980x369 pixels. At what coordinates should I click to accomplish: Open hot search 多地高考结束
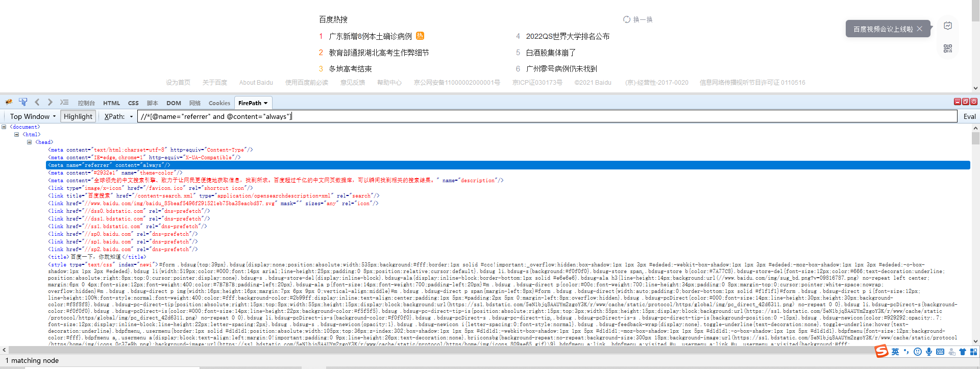click(350, 69)
